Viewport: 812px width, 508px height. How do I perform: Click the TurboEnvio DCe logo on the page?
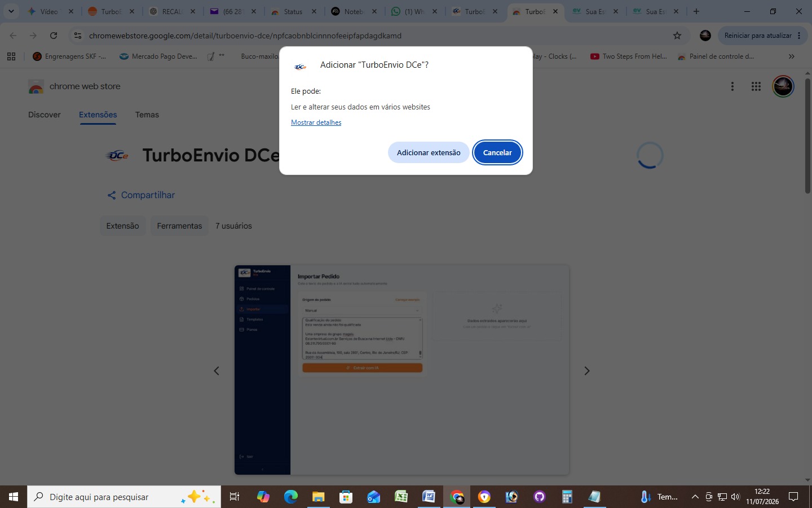117,155
